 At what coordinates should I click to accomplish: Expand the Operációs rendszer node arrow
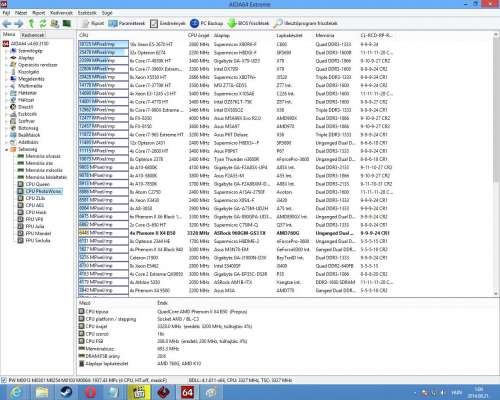pyautogui.click(x=6, y=65)
